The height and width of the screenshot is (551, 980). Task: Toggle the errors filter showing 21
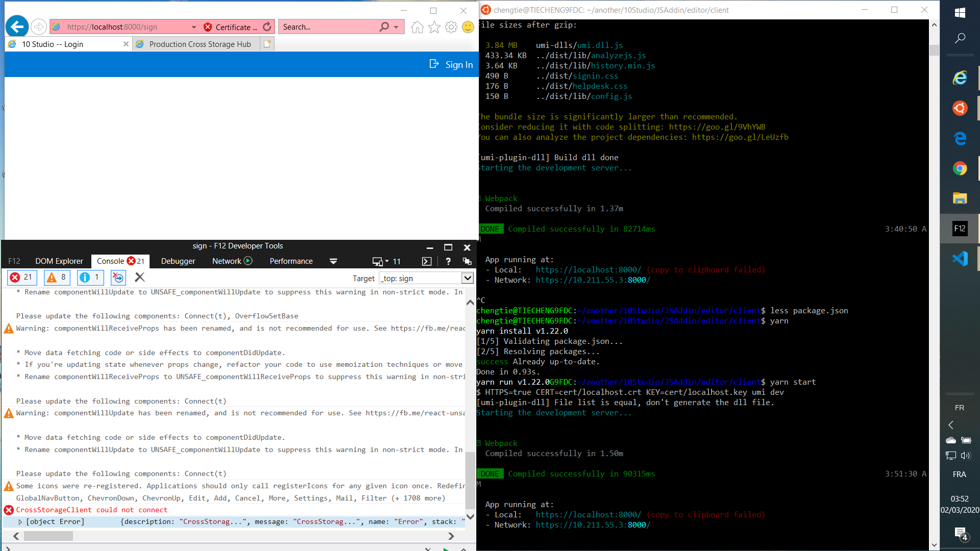pos(21,278)
